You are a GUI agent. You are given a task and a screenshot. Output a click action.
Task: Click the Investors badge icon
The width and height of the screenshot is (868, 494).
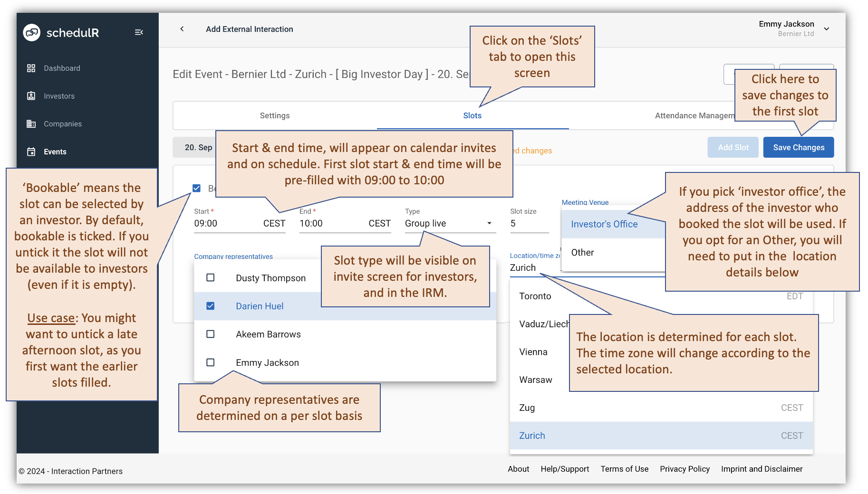point(31,95)
